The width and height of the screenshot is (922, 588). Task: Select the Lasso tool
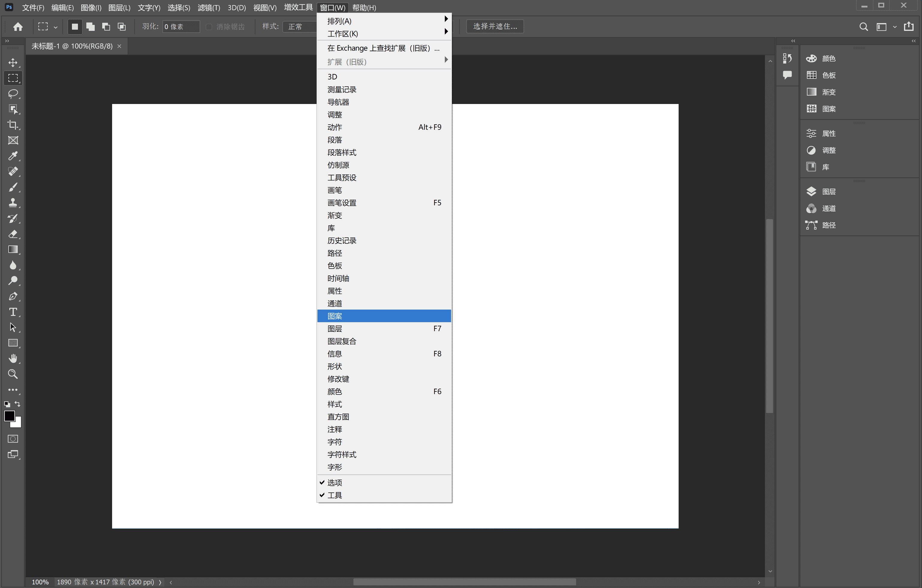click(13, 94)
